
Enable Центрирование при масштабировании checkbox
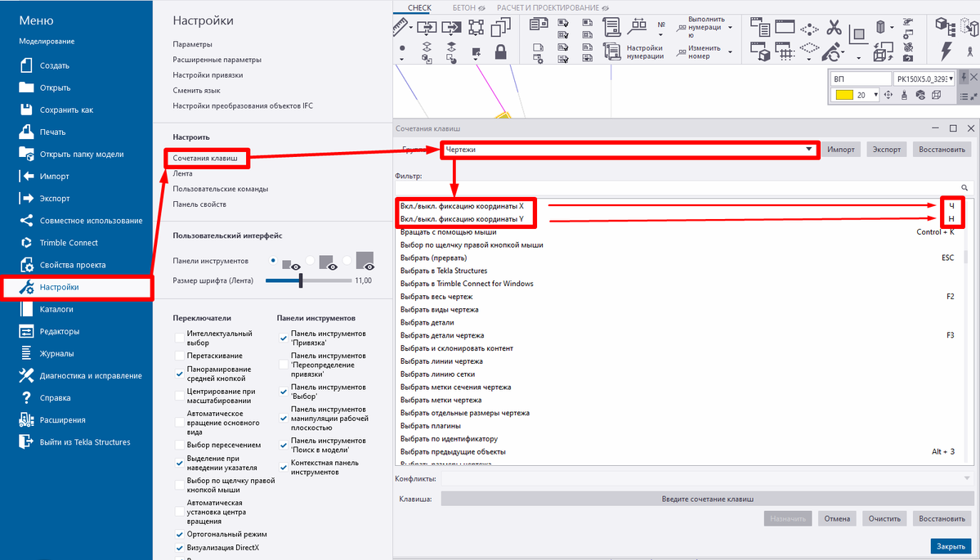pos(179,396)
